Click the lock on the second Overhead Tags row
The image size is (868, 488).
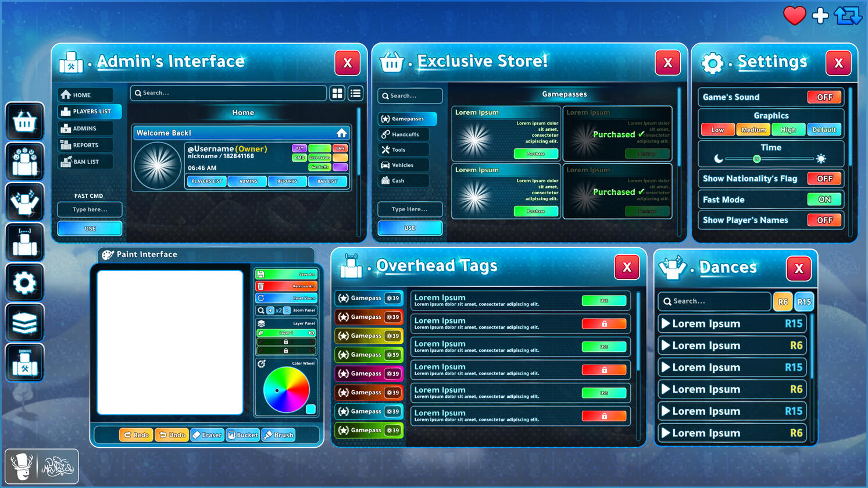point(604,323)
